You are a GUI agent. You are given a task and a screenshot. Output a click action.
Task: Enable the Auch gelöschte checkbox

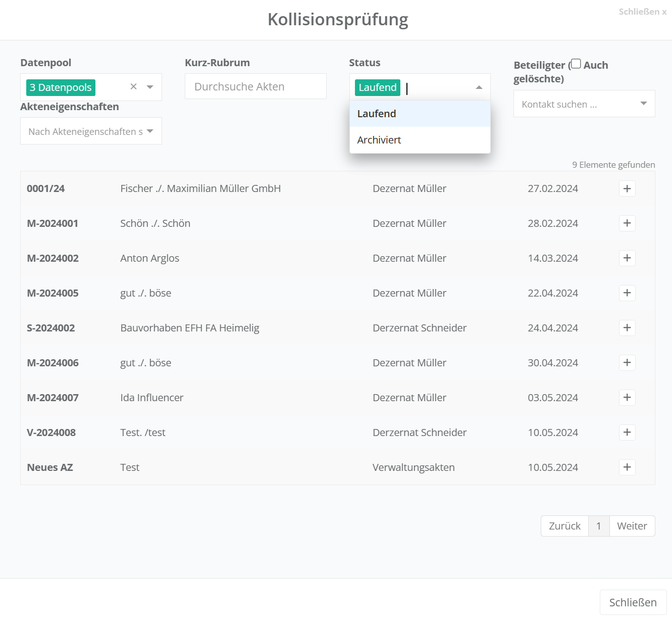(576, 64)
